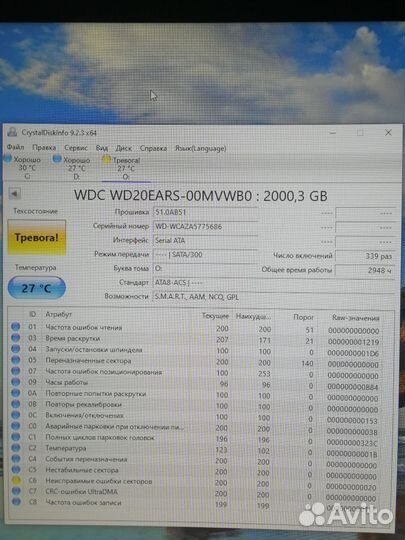405x540 pixels.
Task: Click the yellow Тревога! health status button
Action: pyautogui.click(x=37, y=237)
